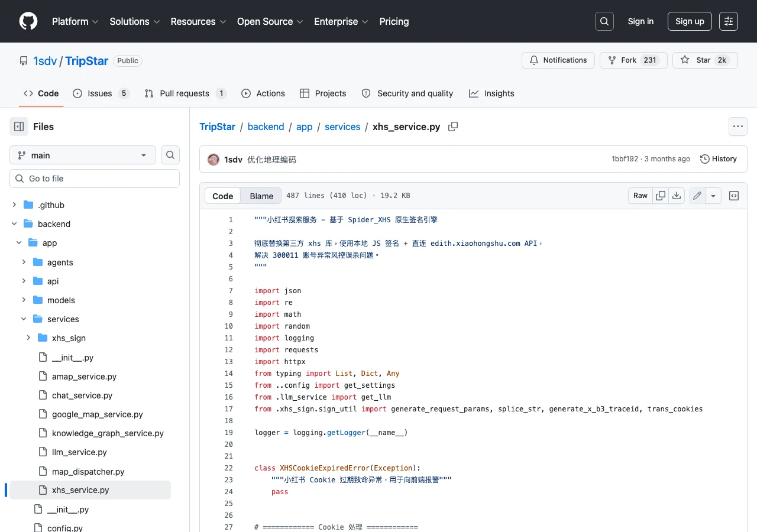
Task: Click the .github folder icon
Action: coord(28,205)
